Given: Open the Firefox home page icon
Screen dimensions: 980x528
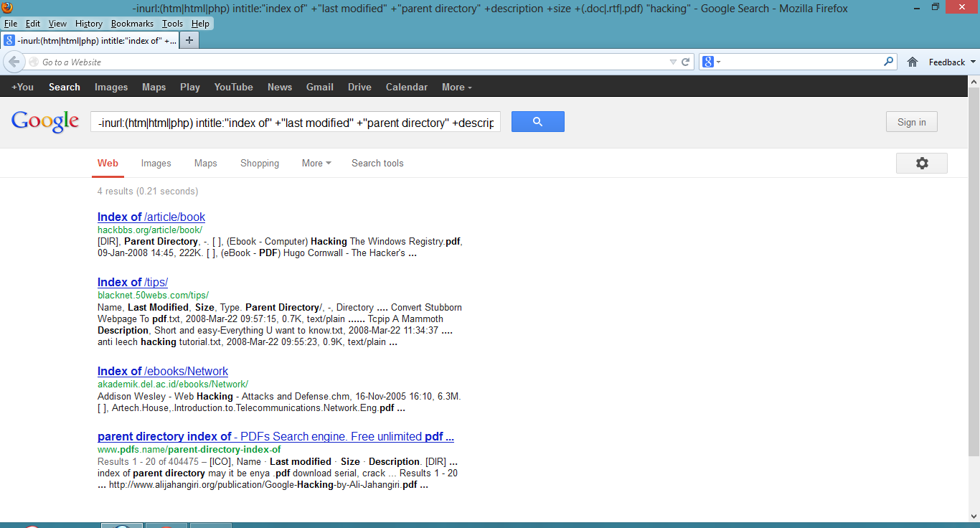Looking at the screenshot, I should (x=913, y=62).
